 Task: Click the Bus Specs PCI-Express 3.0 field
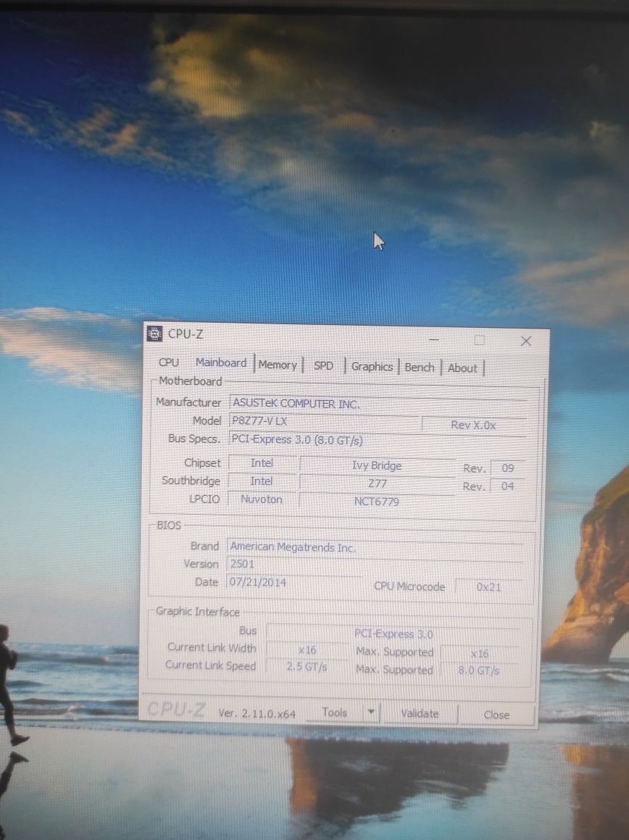[377, 440]
